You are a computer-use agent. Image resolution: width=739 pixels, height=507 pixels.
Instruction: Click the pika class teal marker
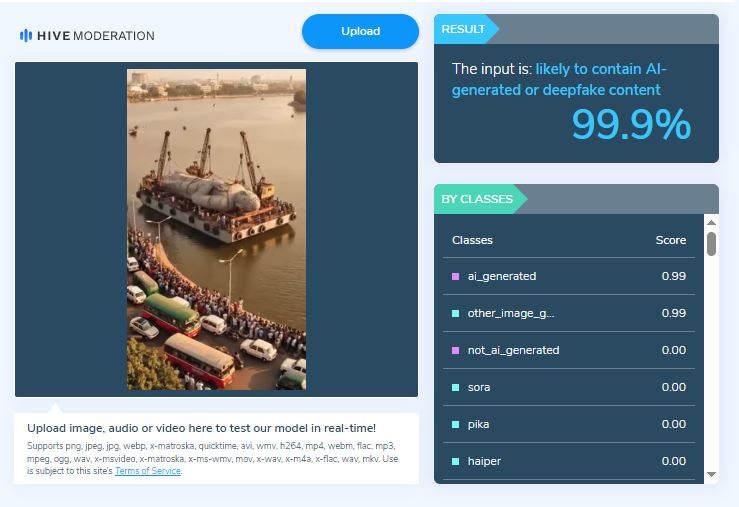[x=456, y=424]
